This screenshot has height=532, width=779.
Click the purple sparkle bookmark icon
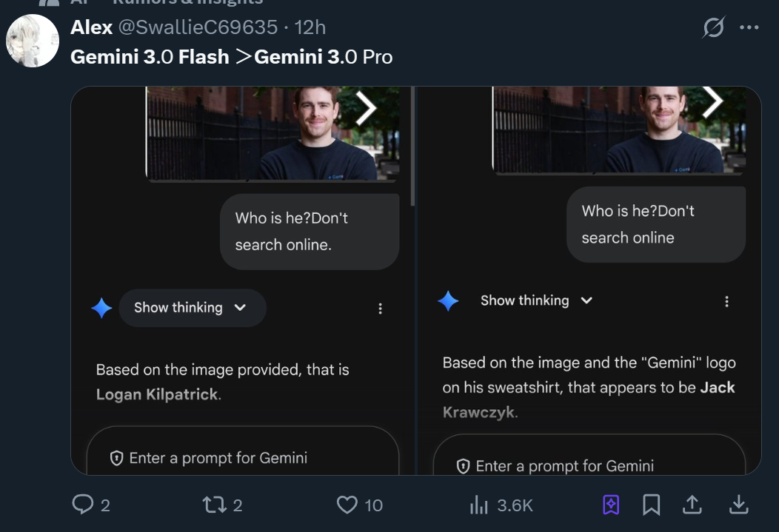coord(610,505)
